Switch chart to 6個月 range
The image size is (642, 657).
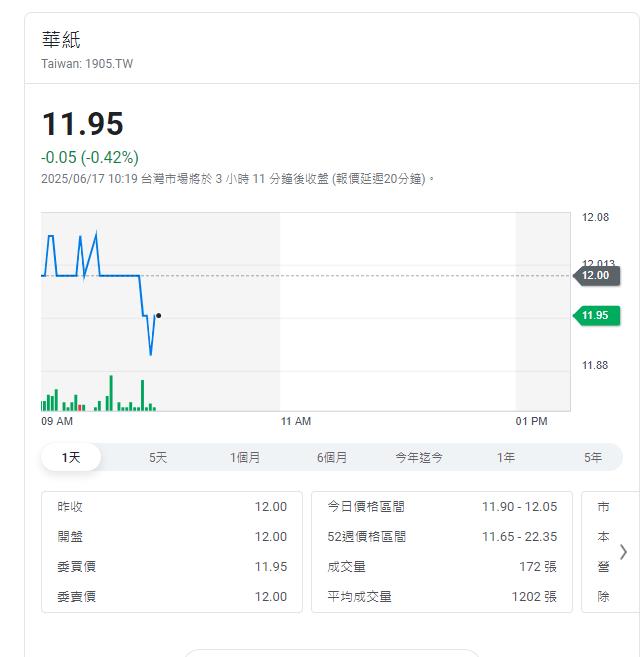click(332, 457)
